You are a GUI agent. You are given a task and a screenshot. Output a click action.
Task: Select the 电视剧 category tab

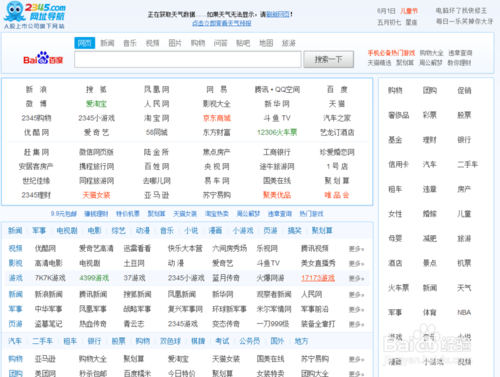[x=67, y=231]
